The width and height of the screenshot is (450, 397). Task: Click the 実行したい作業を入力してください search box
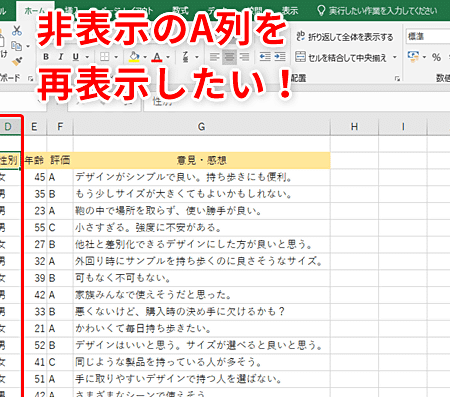(383, 11)
